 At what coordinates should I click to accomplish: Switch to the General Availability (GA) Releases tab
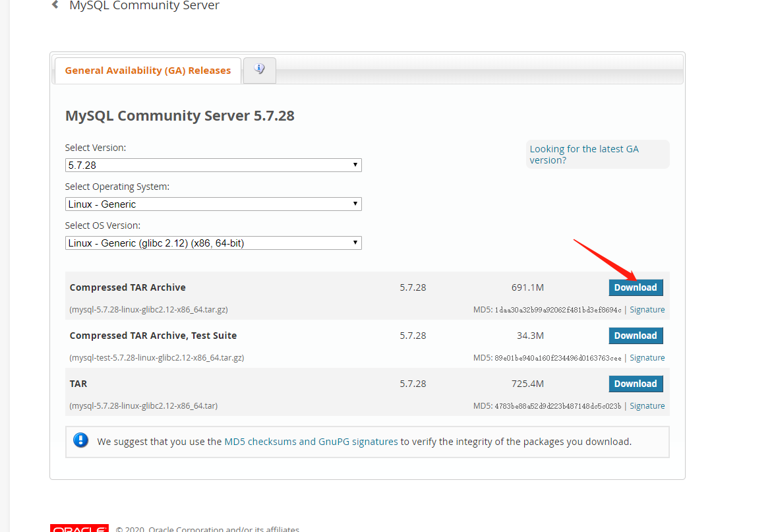click(147, 70)
